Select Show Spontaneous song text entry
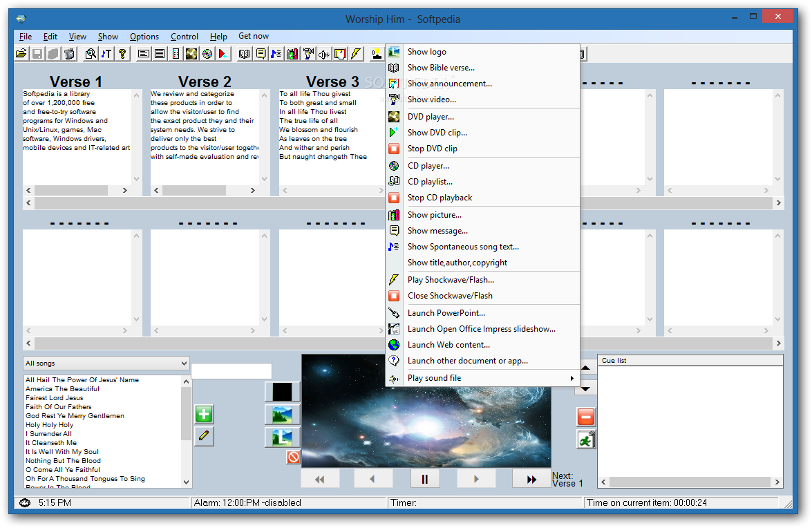The width and height of the screenshot is (812, 528). pyautogui.click(x=482, y=247)
